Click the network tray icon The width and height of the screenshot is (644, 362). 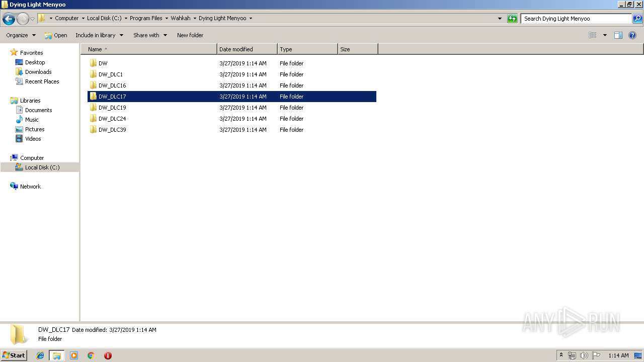(572, 355)
